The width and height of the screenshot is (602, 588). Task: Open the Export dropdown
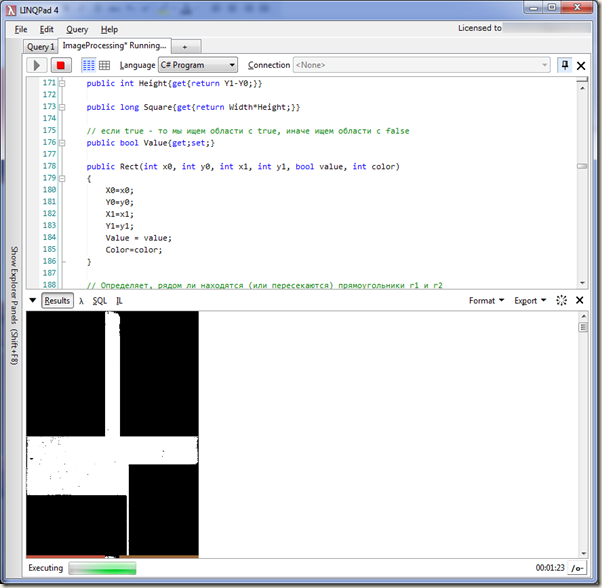(x=530, y=301)
